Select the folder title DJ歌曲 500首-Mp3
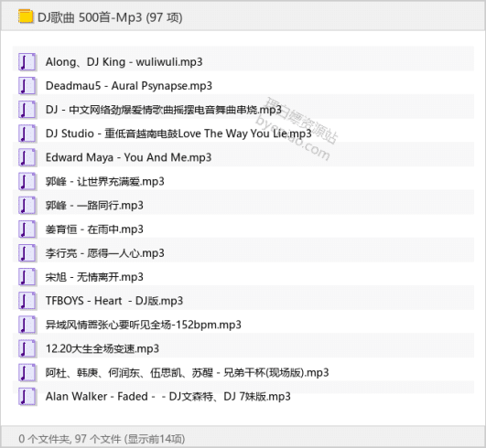 tap(90, 17)
